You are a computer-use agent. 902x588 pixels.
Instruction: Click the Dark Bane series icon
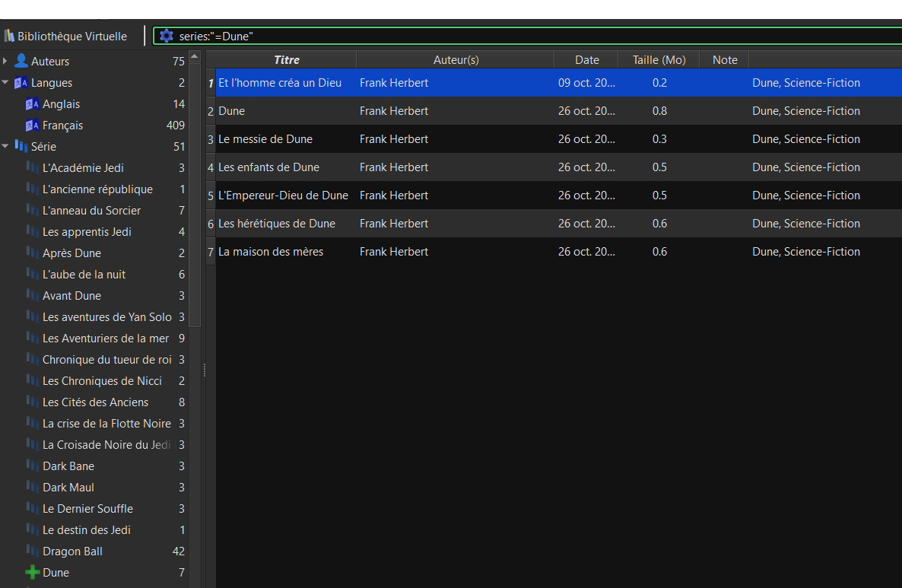(32, 466)
